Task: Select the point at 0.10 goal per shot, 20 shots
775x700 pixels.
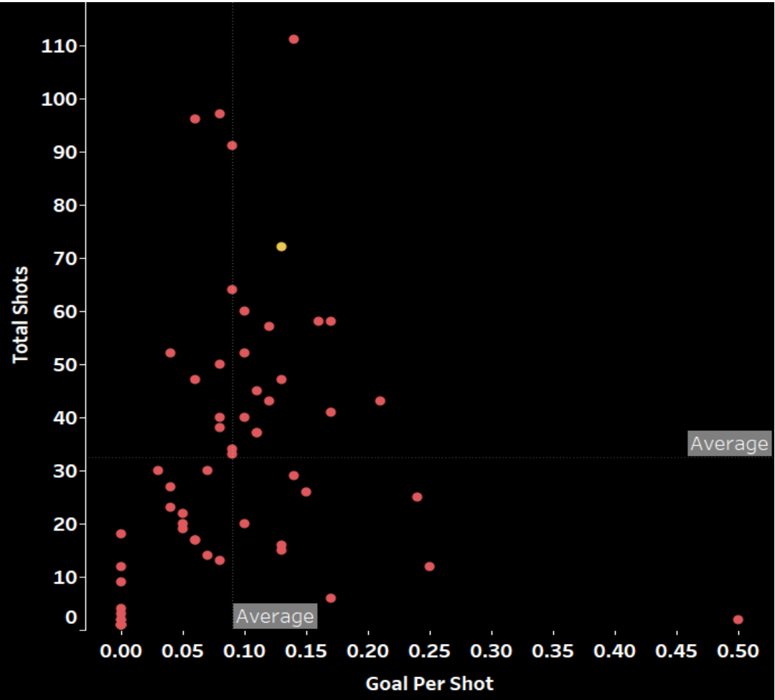Action: tap(244, 524)
